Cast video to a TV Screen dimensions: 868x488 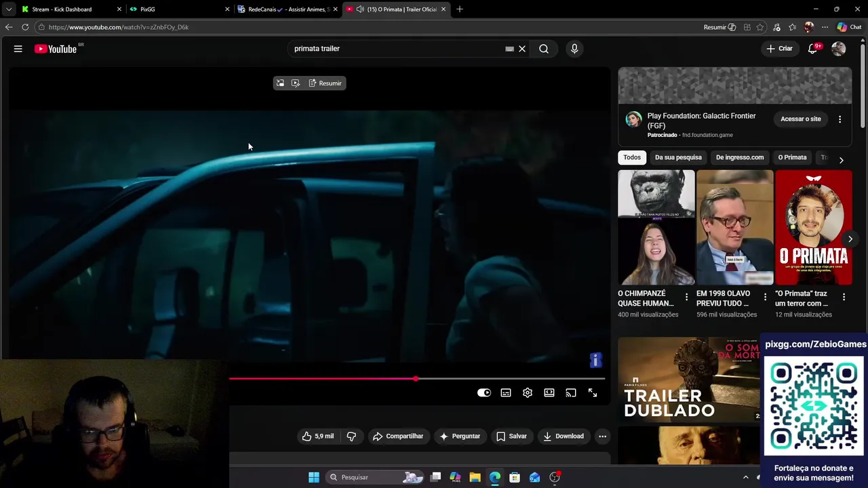(571, 393)
